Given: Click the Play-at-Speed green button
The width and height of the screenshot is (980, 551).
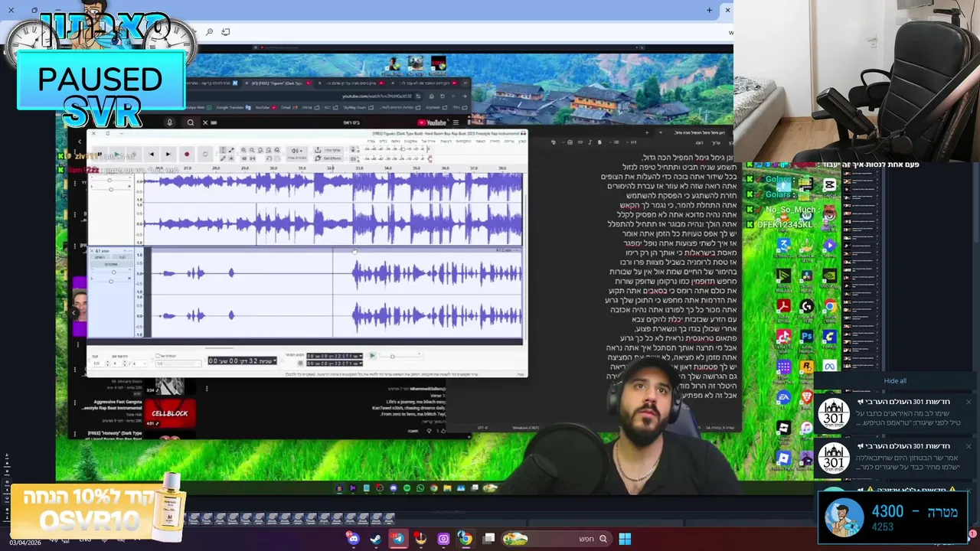Looking at the screenshot, I should point(372,355).
